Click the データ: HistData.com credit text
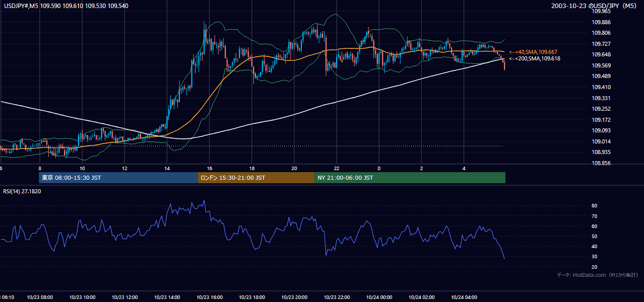Viewport: 644px width, 302px height. click(597, 275)
